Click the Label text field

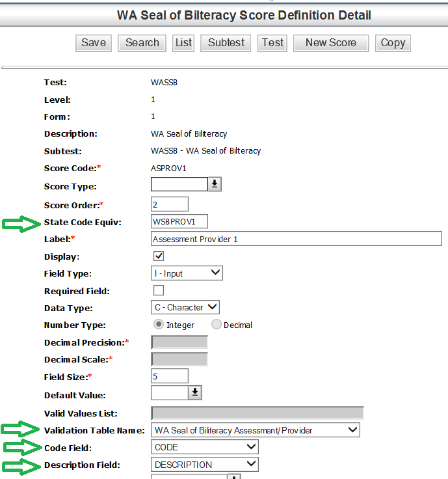coord(296,239)
